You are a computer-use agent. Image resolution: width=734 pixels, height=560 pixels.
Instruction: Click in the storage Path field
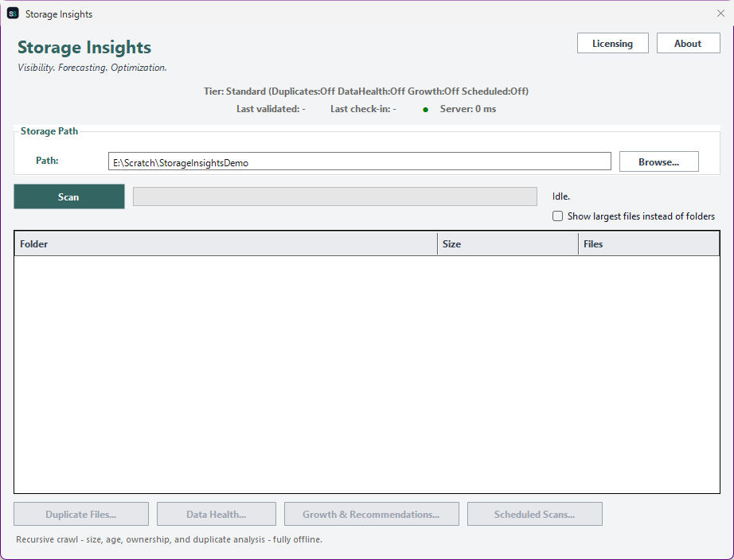[x=360, y=161]
